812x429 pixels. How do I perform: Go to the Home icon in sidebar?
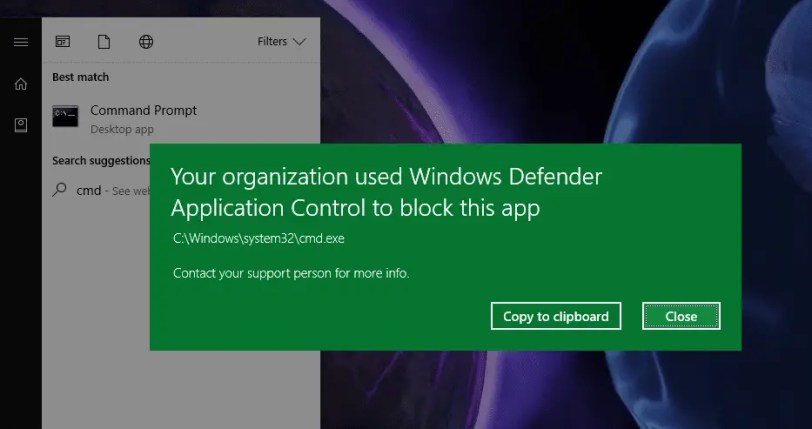click(x=21, y=83)
